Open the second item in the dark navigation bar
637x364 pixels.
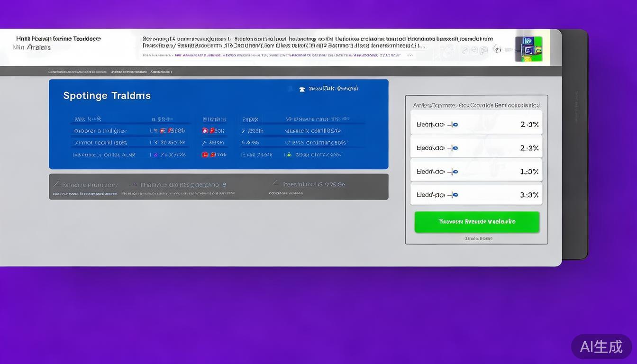pyautogui.click(x=129, y=72)
